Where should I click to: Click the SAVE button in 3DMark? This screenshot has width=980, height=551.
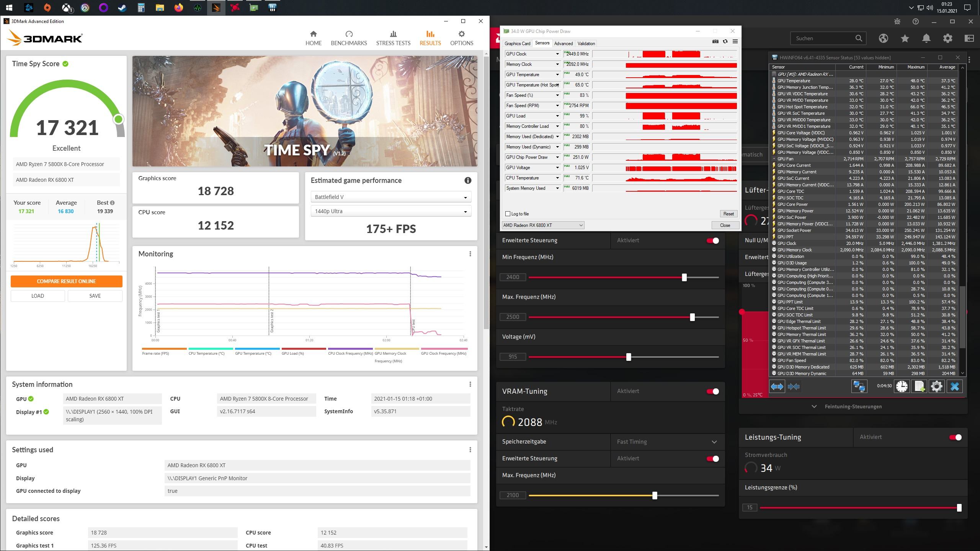coord(95,296)
